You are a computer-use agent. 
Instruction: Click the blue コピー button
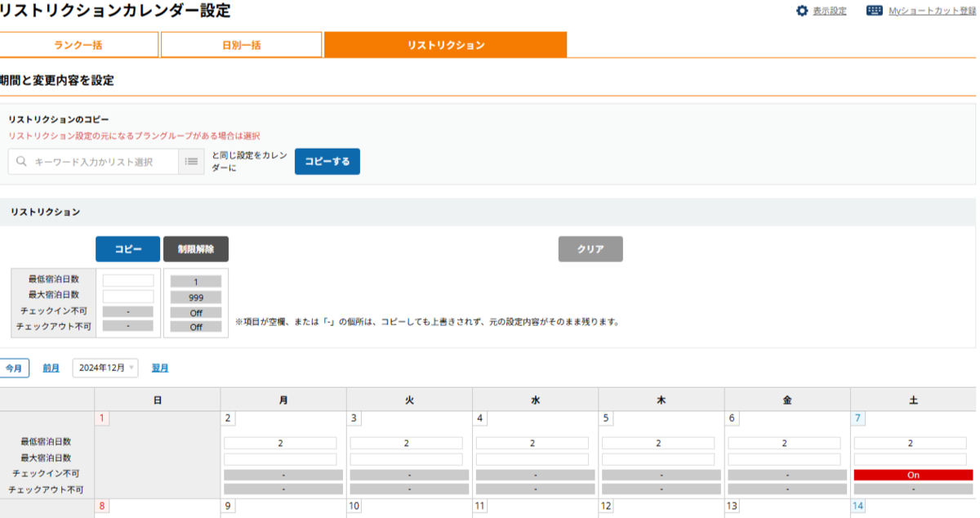click(x=127, y=249)
